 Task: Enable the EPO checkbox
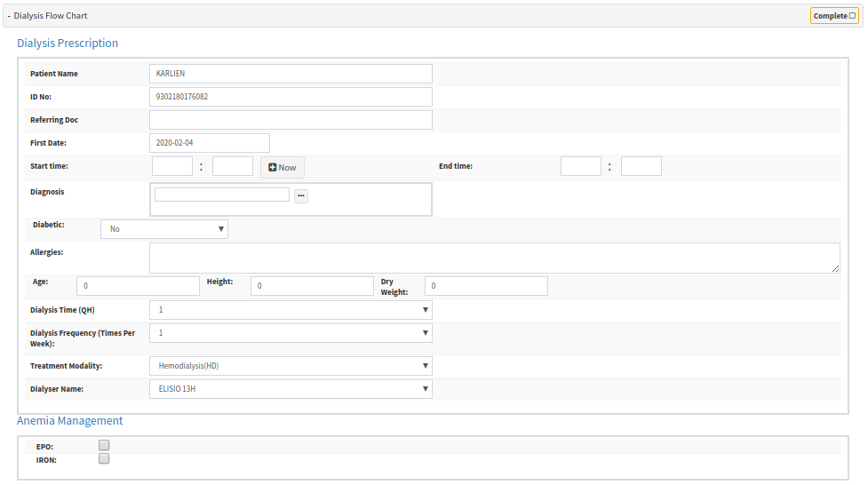point(104,445)
